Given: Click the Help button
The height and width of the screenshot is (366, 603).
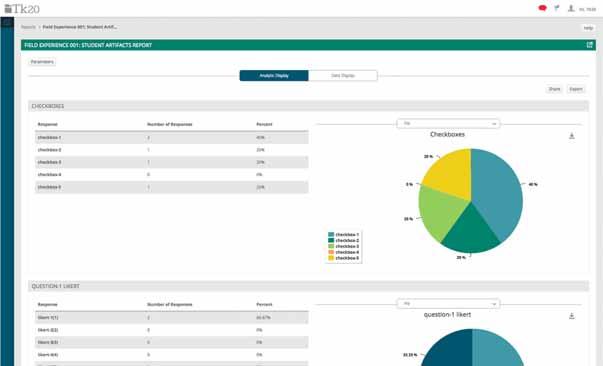Looking at the screenshot, I should tap(588, 28).
